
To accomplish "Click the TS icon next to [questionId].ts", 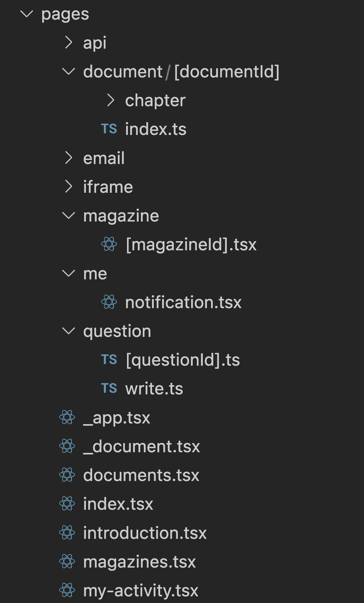I will tap(109, 360).
